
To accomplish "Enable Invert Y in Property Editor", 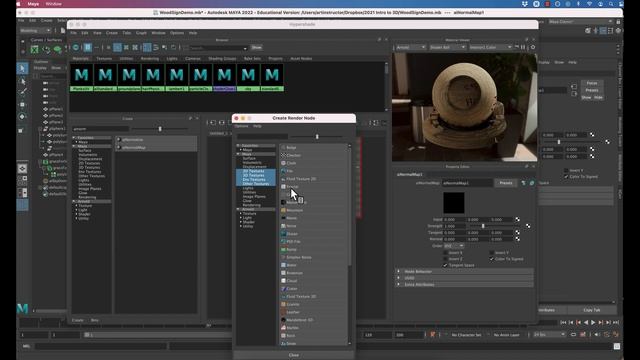I will [x=492, y=253].
